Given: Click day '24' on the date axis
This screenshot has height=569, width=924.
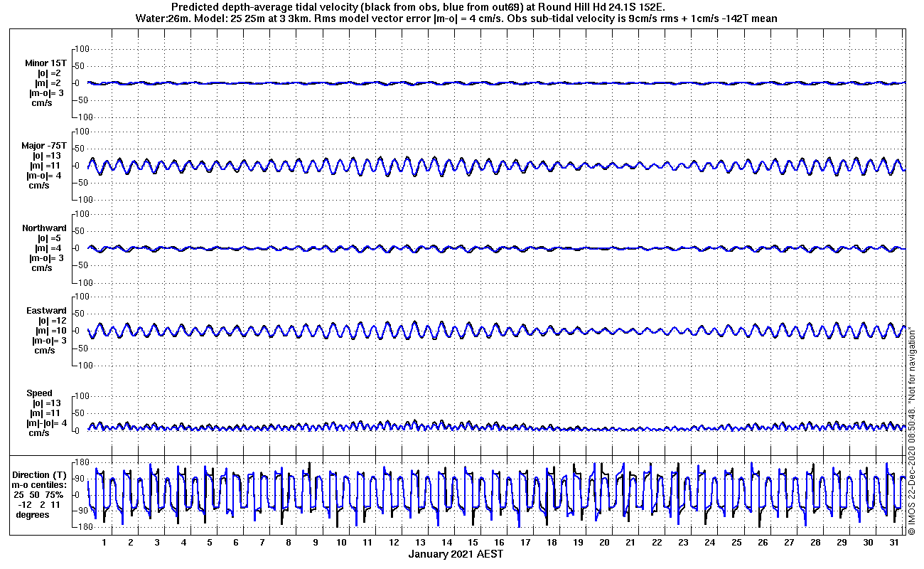Looking at the screenshot, I should click(x=709, y=543).
